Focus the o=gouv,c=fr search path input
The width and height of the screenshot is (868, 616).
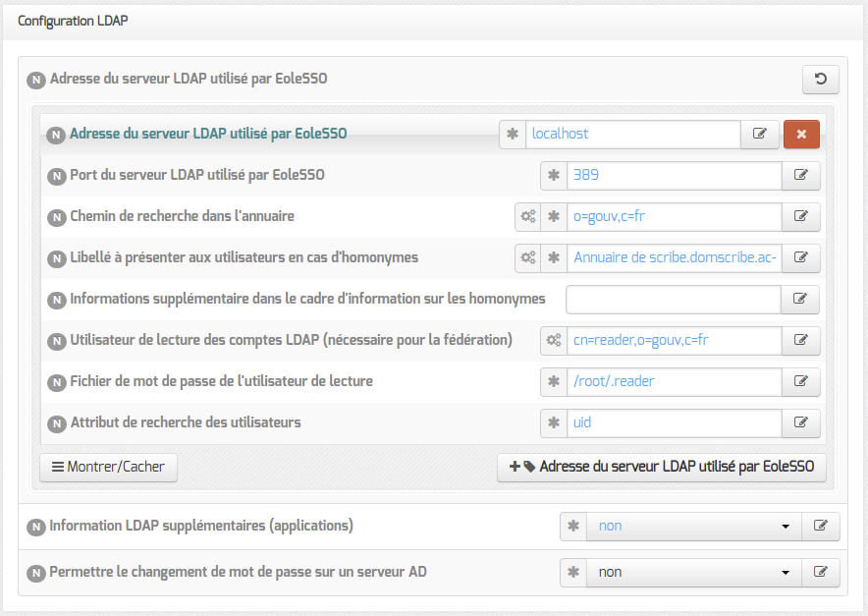[x=675, y=216]
